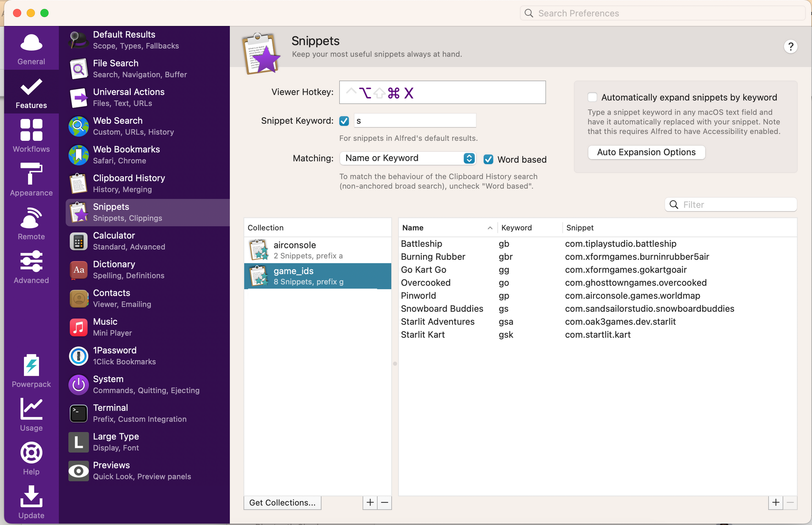The image size is (812, 525).
Task: Open the Workflows section
Action: point(31,136)
